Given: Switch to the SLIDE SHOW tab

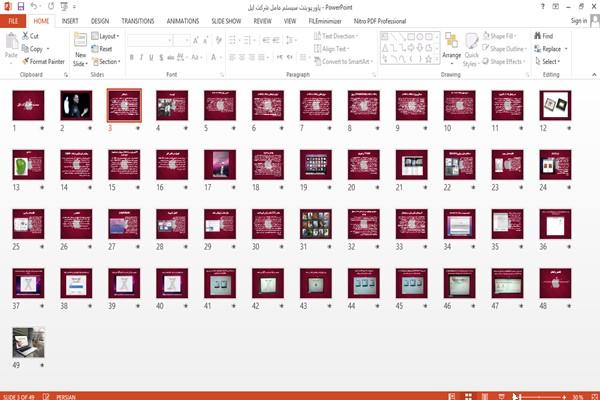Looking at the screenshot, I should (x=226, y=21).
